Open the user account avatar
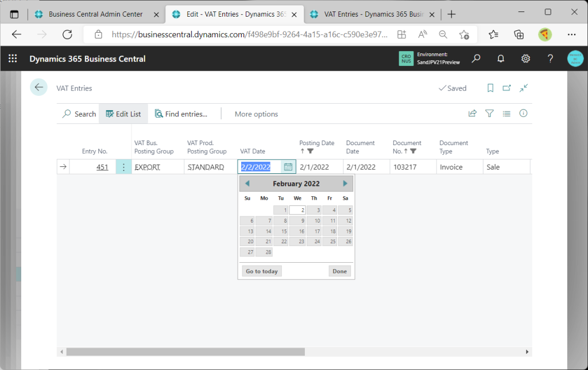This screenshot has height=370, width=588. [575, 59]
